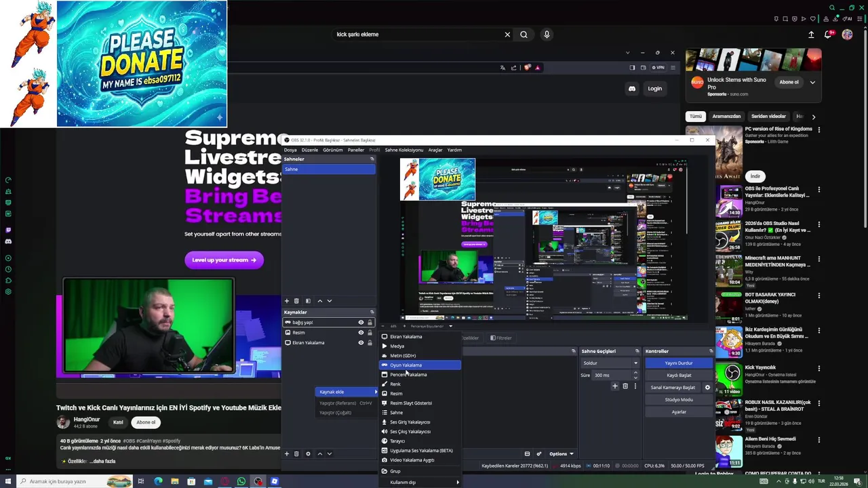The image size is (868, 488).
Task: Toggle lock on Ekran Yakalama source
Action: click(370, 343)
